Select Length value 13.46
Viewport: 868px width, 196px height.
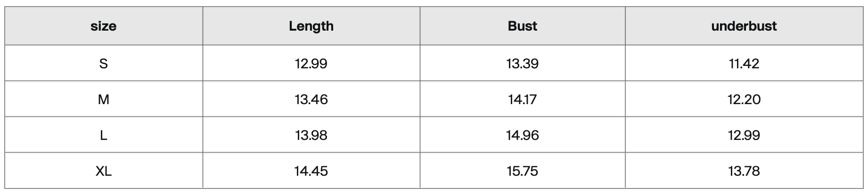[x=311, y=99]
